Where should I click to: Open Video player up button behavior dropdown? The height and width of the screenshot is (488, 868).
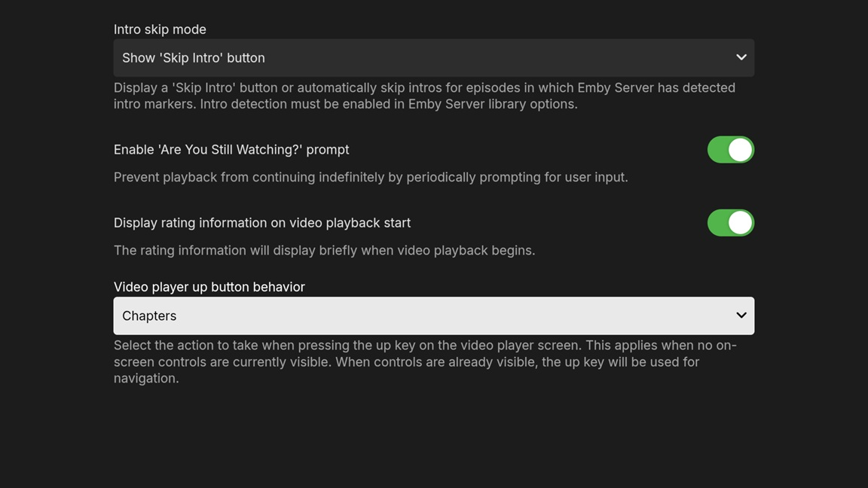click(x=433, y=316)
